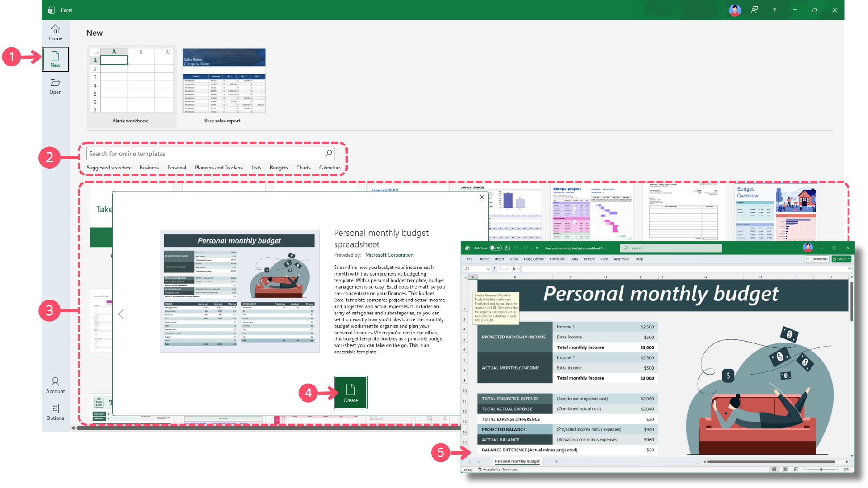
Task: Open the Open files page in the sidebar
Action: [55, 86]
